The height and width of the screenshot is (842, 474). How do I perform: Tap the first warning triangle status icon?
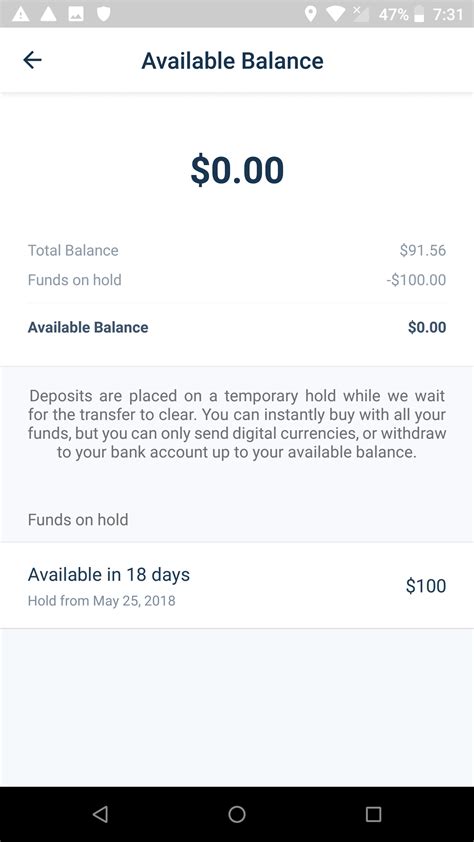[x=20, y=14]
